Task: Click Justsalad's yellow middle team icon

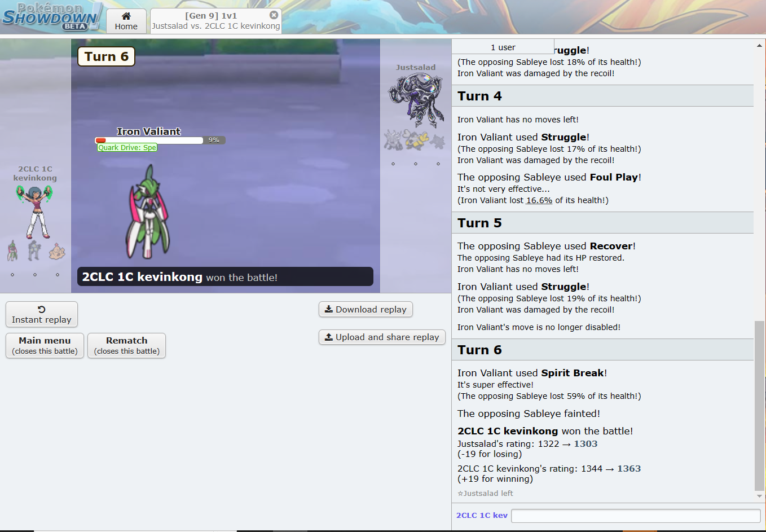Action: click(416, 140)
